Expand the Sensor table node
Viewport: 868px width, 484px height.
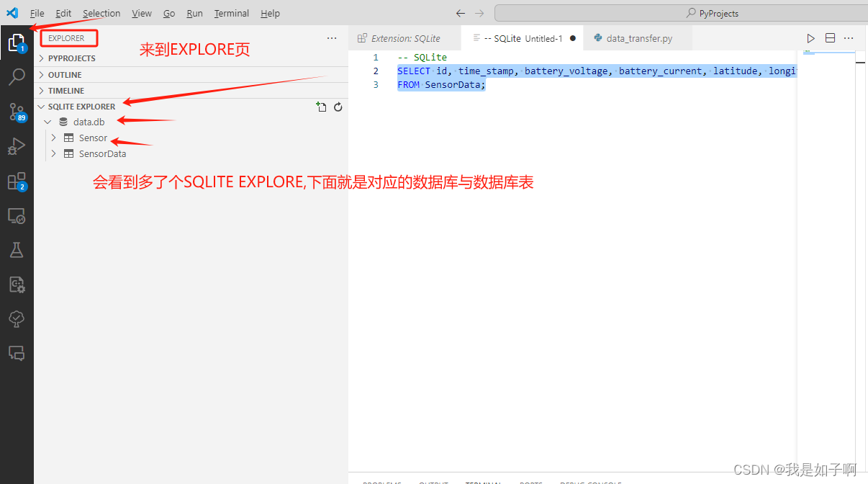tap(53, 138)
